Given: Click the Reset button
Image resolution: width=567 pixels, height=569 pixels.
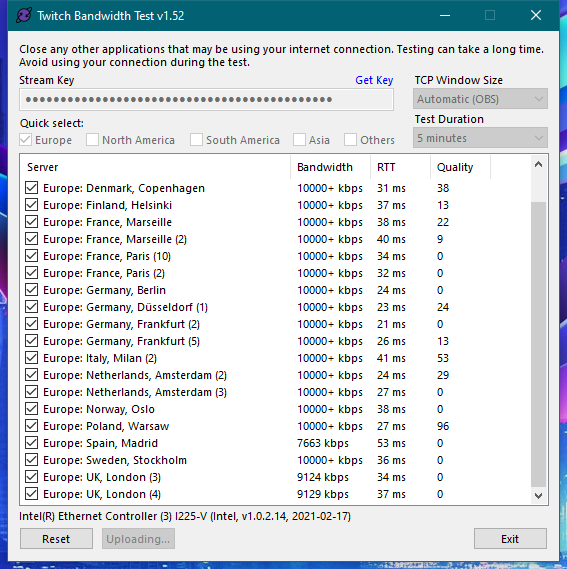Looking at the screenshot, I should (x=56, y=539).
